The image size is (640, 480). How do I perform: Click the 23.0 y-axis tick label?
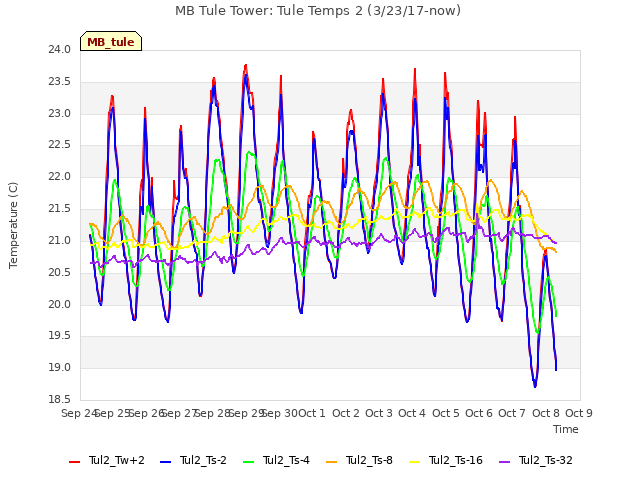60,113
